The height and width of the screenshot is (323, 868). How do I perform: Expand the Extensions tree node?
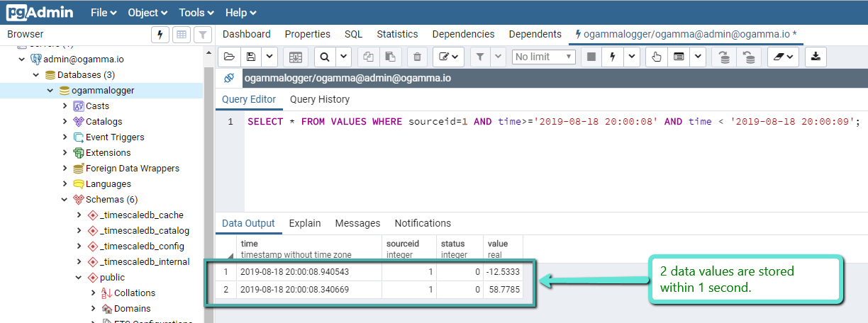tap(65, 153)
